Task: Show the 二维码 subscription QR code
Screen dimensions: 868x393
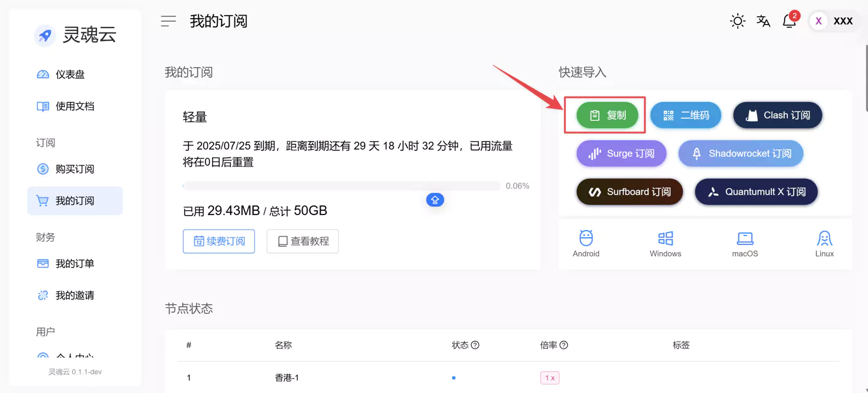Action: click(x=686, y=115)
